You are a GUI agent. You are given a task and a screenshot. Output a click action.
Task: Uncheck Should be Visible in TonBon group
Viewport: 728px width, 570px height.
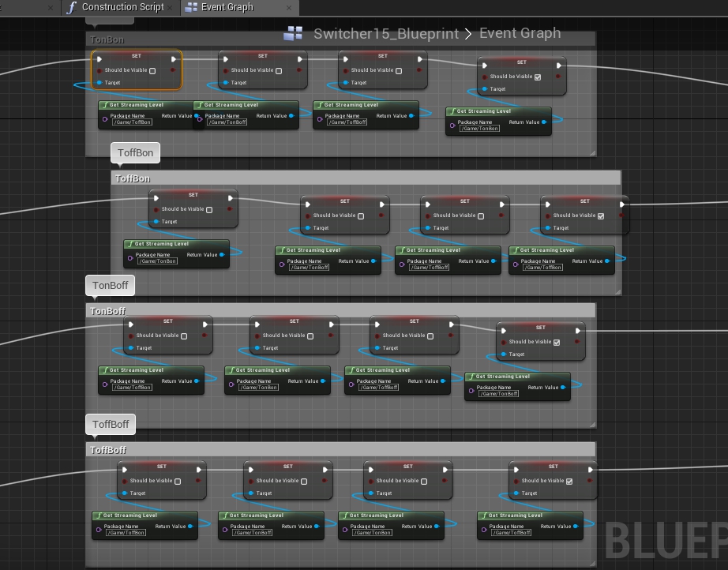tap(538, 77)
